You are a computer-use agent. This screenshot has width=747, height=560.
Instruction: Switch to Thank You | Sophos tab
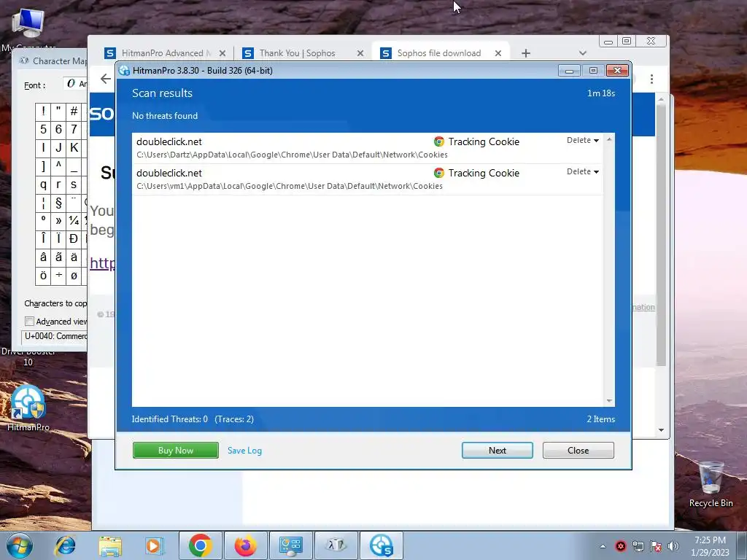click(303, 52)
